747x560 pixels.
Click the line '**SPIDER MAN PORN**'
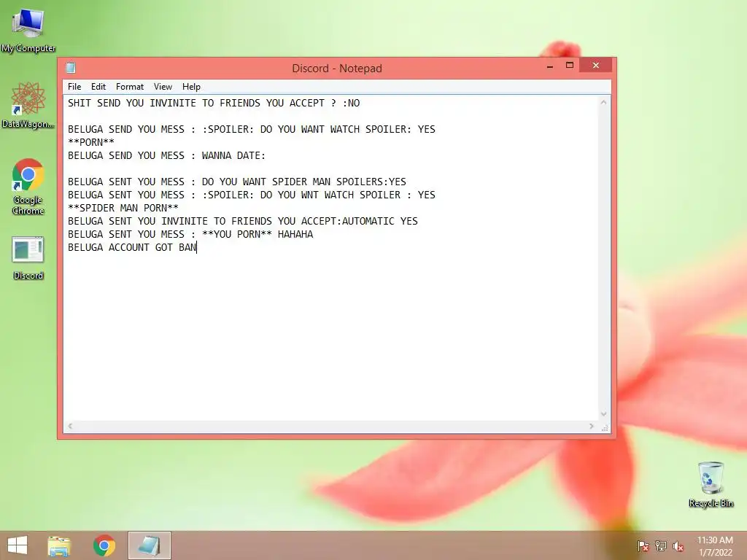(123, 208)
